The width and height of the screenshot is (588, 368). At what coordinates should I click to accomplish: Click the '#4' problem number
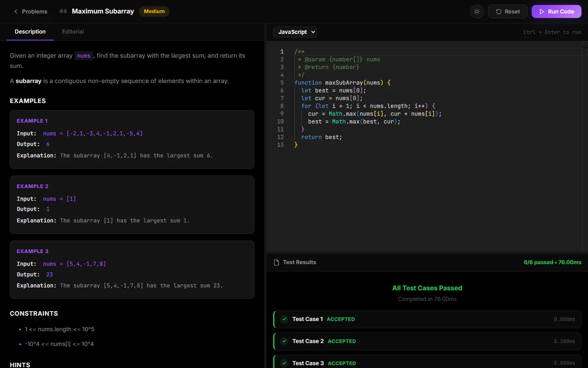[x=63, y=11]
